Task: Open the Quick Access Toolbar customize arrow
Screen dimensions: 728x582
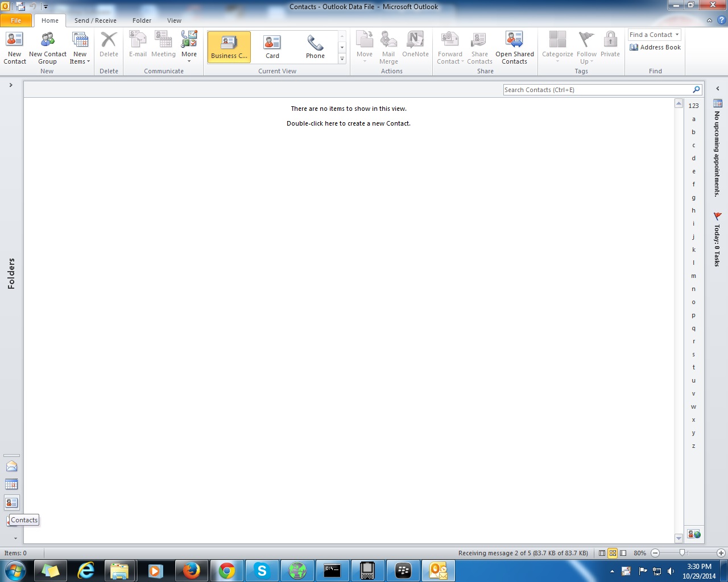Action: (45, 7)
